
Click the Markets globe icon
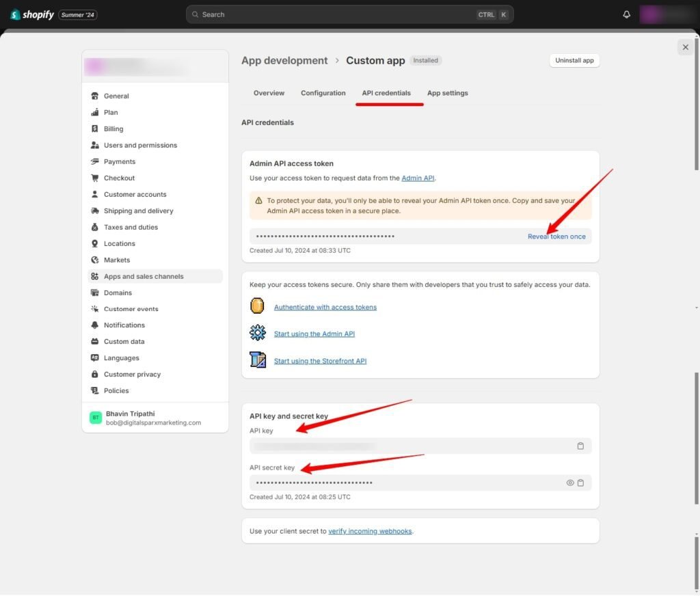tap(94, 260)
